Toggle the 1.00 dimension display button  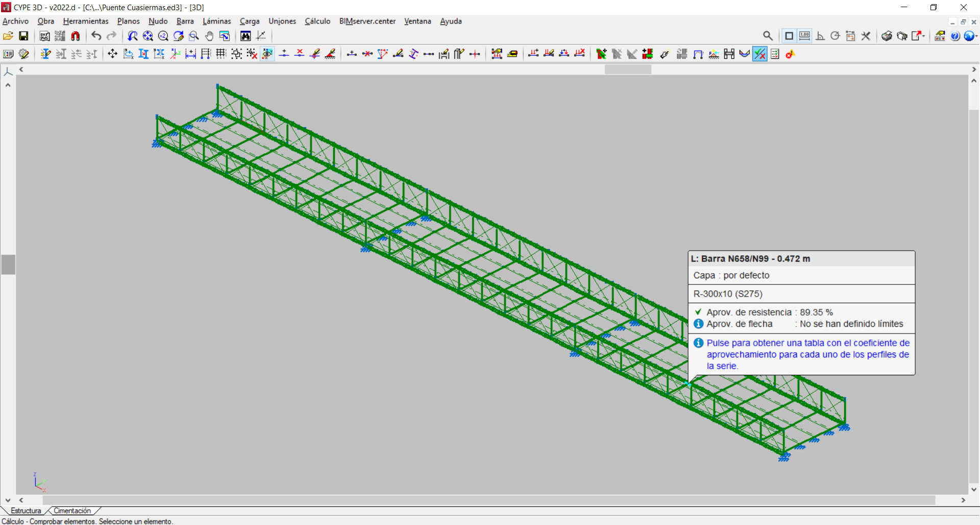(x=804, y=36)
